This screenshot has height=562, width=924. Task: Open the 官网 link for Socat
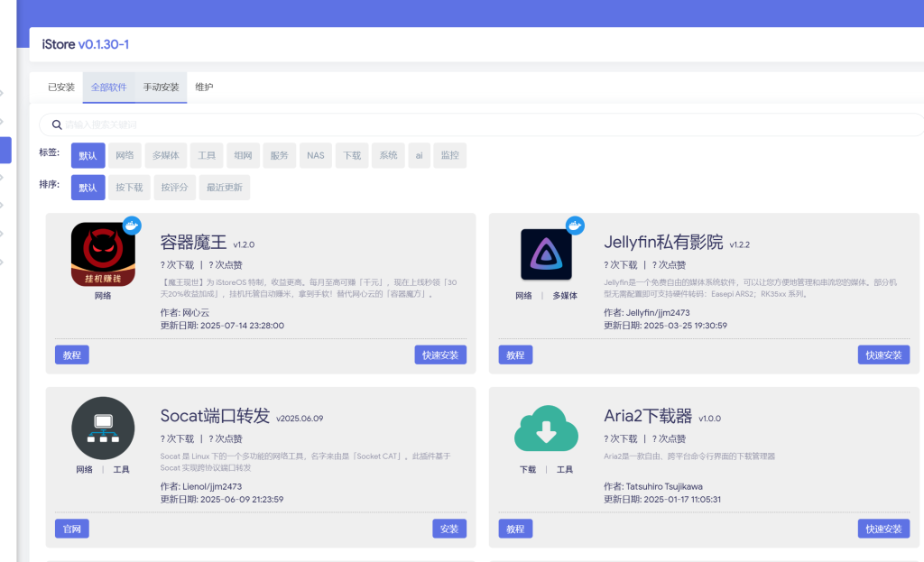coord(71,529)
